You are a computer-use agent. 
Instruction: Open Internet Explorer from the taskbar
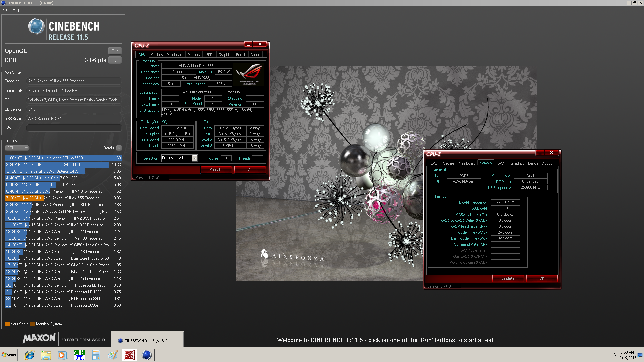click(x=30, y=355)
